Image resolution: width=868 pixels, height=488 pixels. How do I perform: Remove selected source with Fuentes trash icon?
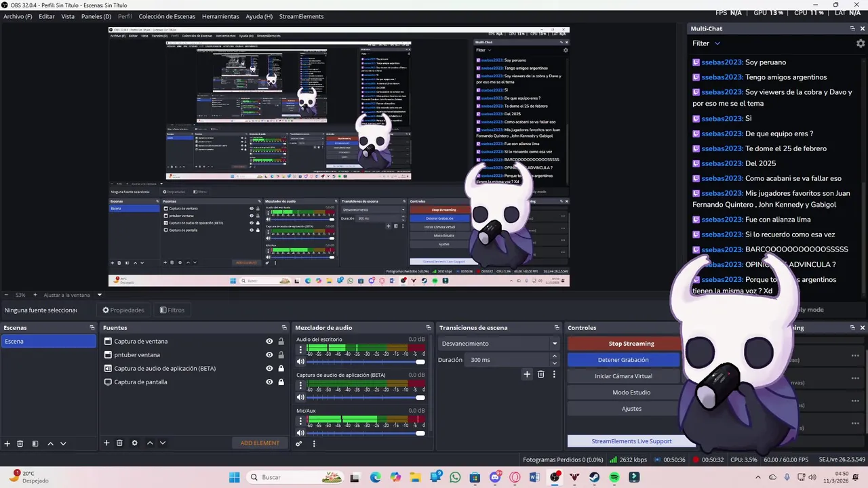[x=119, y=443]
